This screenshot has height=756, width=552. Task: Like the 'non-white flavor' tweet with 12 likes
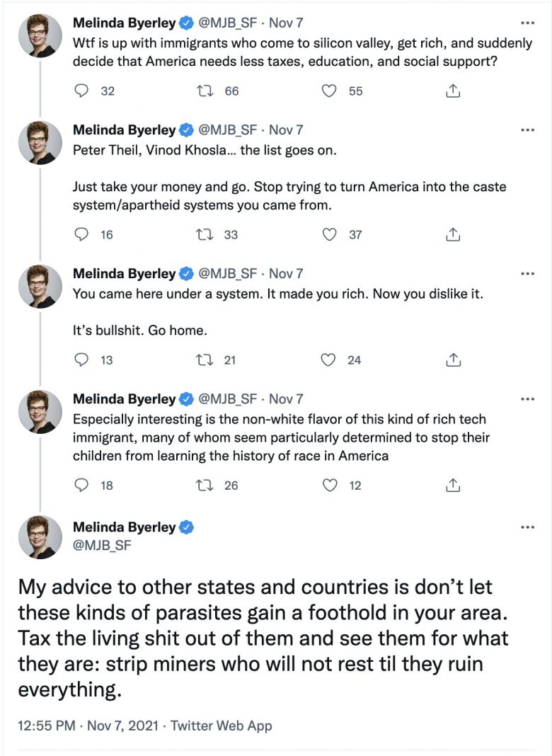tap(328, 485)
